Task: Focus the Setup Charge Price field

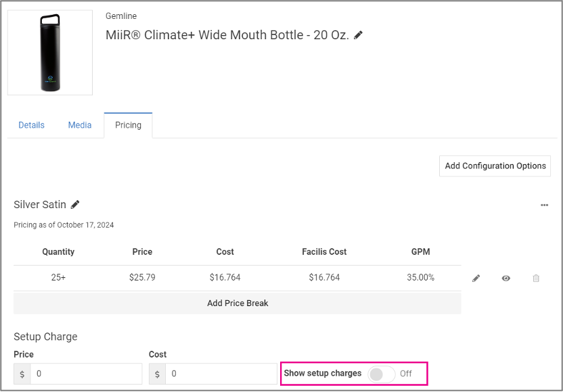Action: coord(86,374)
